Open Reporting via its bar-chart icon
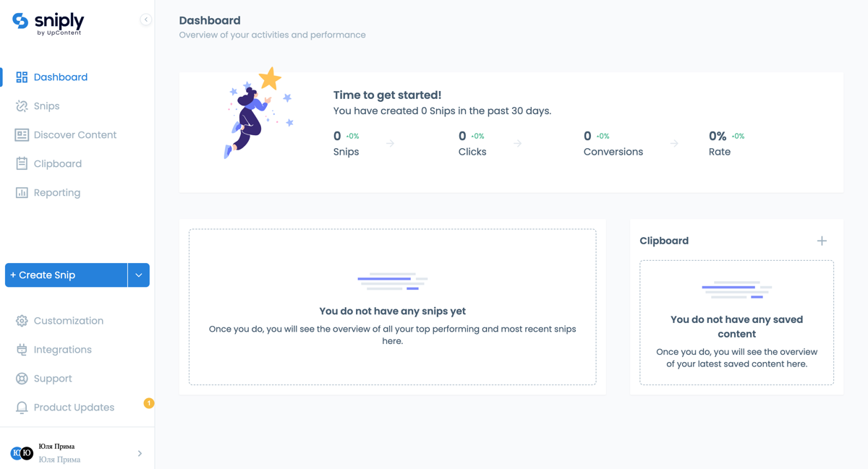The height and width of the screenshot is (469, 868). click(22, 192)
